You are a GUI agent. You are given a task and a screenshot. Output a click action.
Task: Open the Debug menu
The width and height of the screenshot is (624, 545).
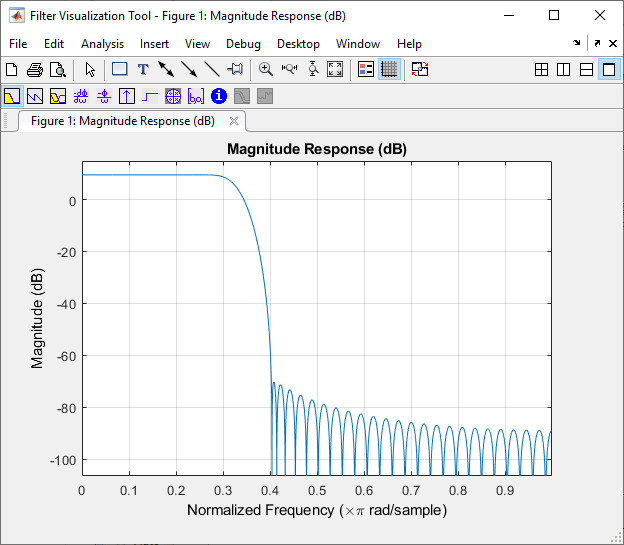(x=243, y=44)
